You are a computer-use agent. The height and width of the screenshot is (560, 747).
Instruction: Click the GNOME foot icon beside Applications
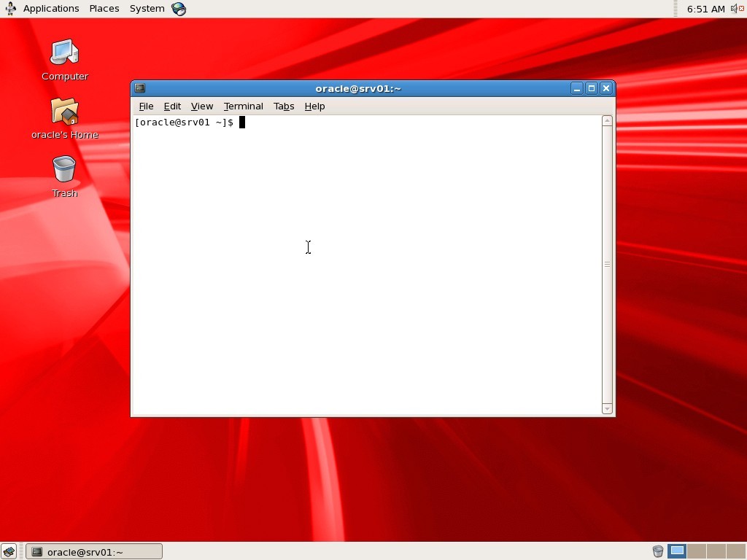pyautogui.click(x=10, y=9)
